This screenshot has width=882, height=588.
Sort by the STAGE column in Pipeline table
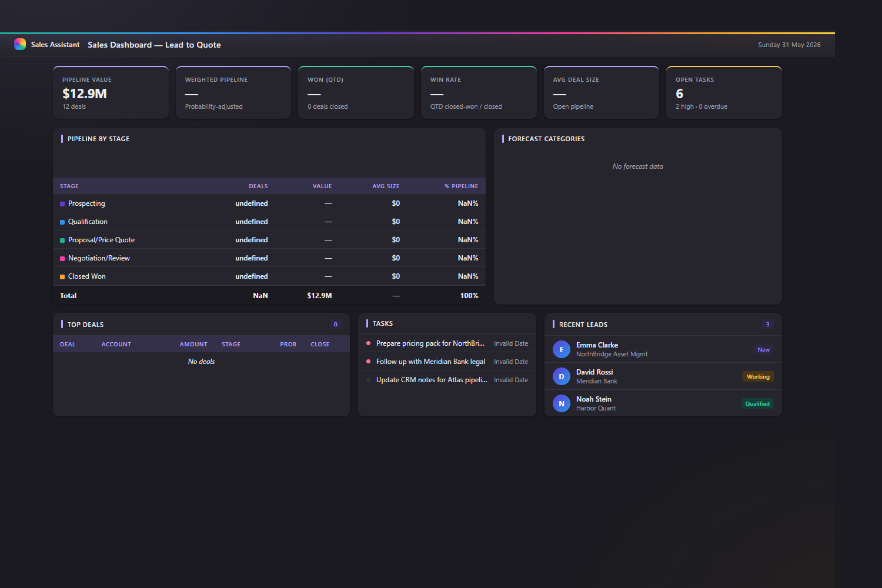(69, 186)
